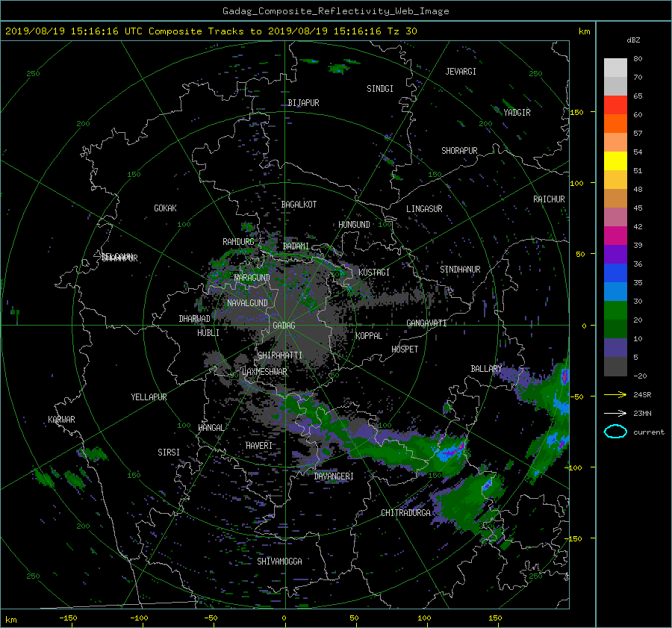Click the KARWAR city label
672x628 pixels.
point(61,420)
